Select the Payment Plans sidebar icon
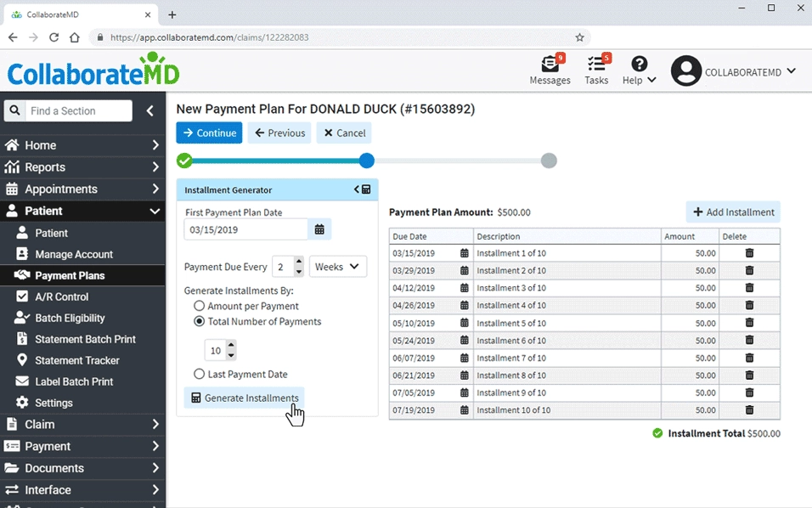The width and height of the screenshot is (812, 508). click(23, 274)
